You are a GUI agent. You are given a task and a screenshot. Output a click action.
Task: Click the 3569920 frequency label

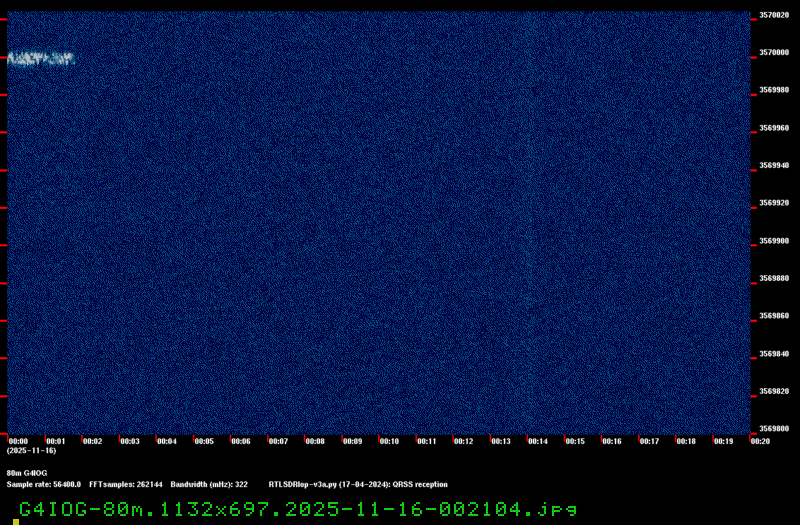coord(774,203)
